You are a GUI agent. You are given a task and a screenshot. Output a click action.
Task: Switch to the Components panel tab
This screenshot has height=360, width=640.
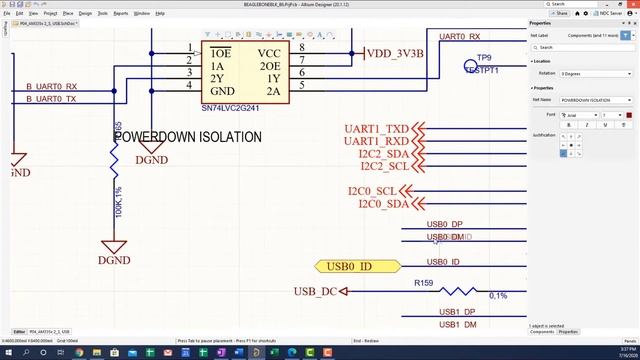[542, 332]
